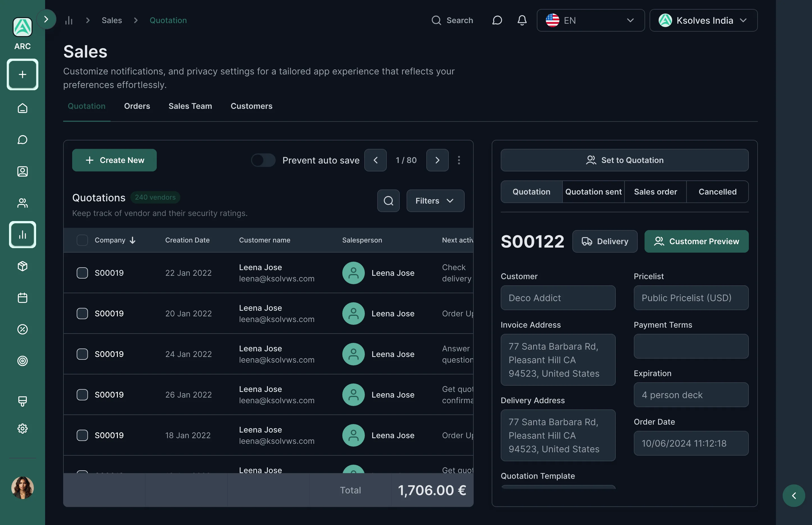This screenshot has width=812, height=525.
Task: Open chat bubble icon in left sidebar
Action: 23,140
